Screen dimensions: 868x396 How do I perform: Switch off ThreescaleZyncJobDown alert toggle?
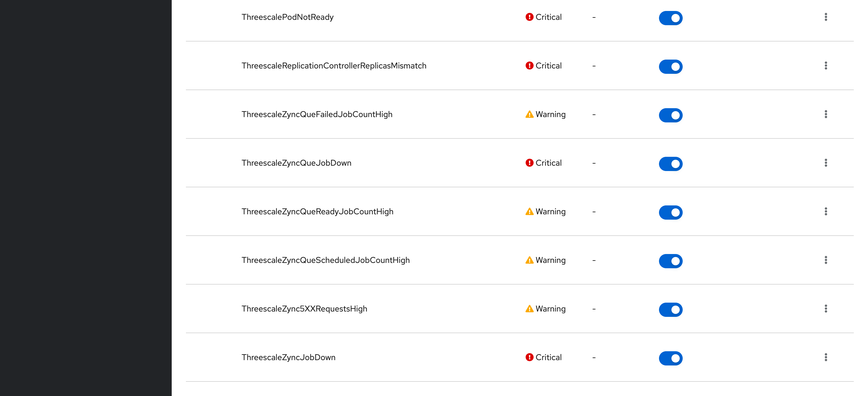click(671, 358)
